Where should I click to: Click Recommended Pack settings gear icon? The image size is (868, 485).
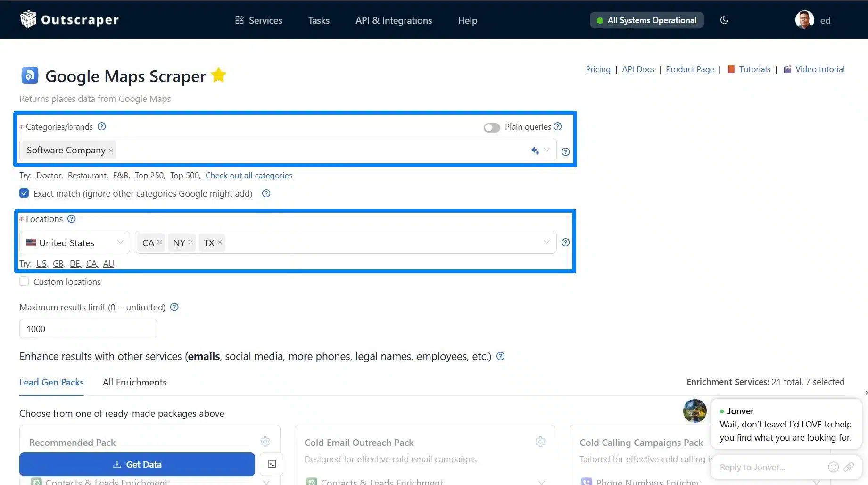pos(265,442)
